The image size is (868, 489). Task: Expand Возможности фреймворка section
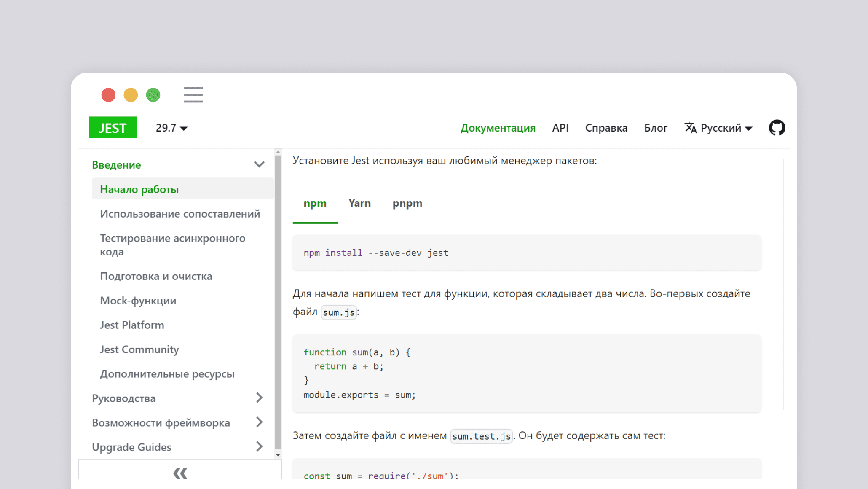click(x=259, y=422)
